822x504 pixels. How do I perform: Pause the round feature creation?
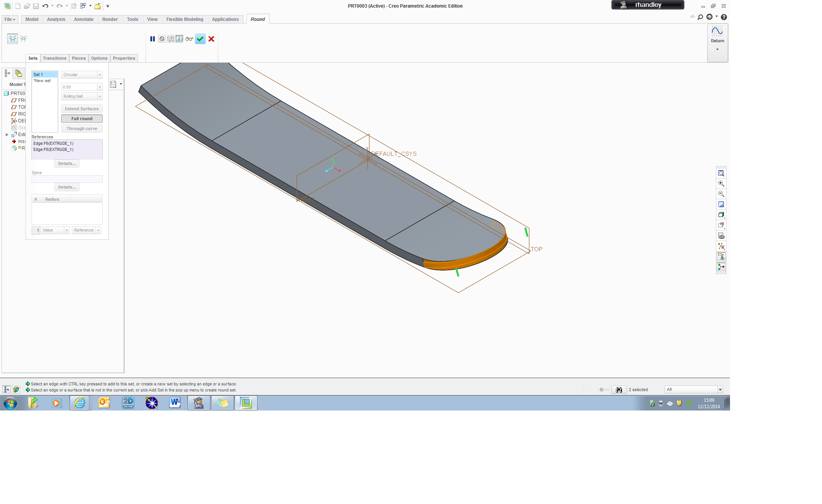click(152, 39)
